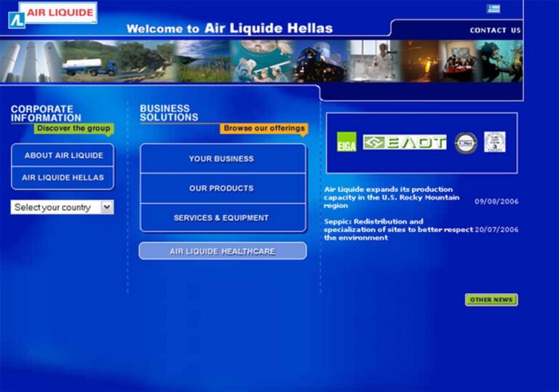559x392 pixels.
Task: Open the ELOT certification logo
Action: (405, 143)
